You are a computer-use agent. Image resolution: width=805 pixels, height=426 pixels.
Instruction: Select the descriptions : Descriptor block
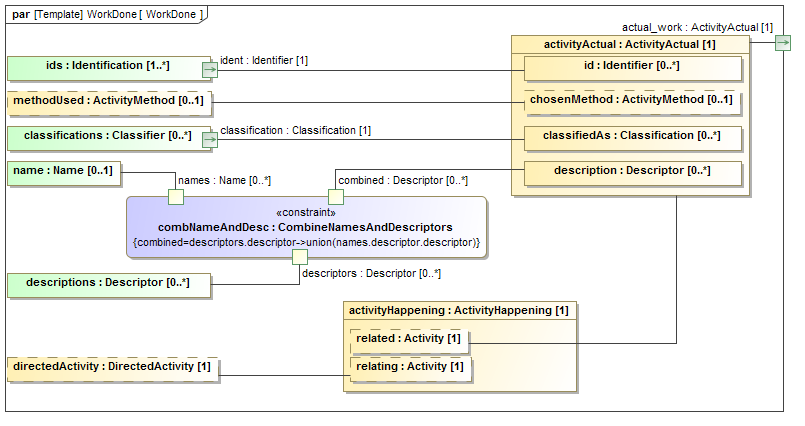point(109,285)
